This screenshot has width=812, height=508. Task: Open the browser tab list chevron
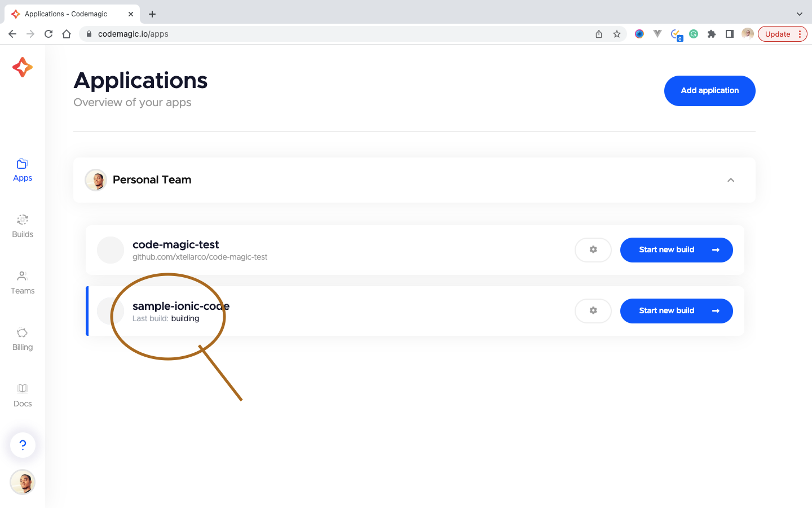(799, 14)
